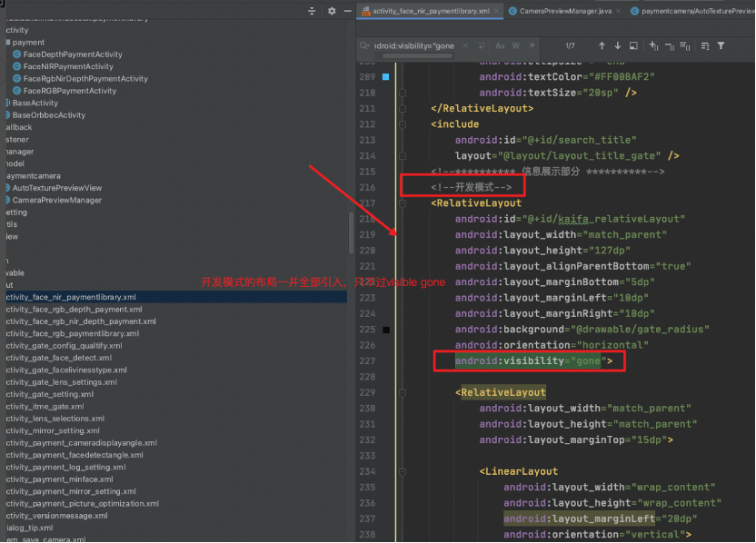The height and width of the screenshot is (543, 756).
Task: Click fold end marker at line 214
Action: click(x=403, y=156)
